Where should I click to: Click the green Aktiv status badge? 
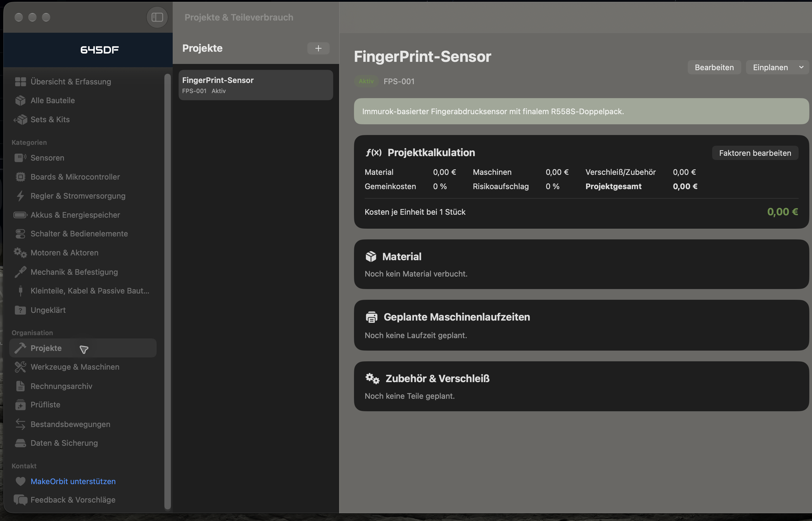(x=366, y=81)
